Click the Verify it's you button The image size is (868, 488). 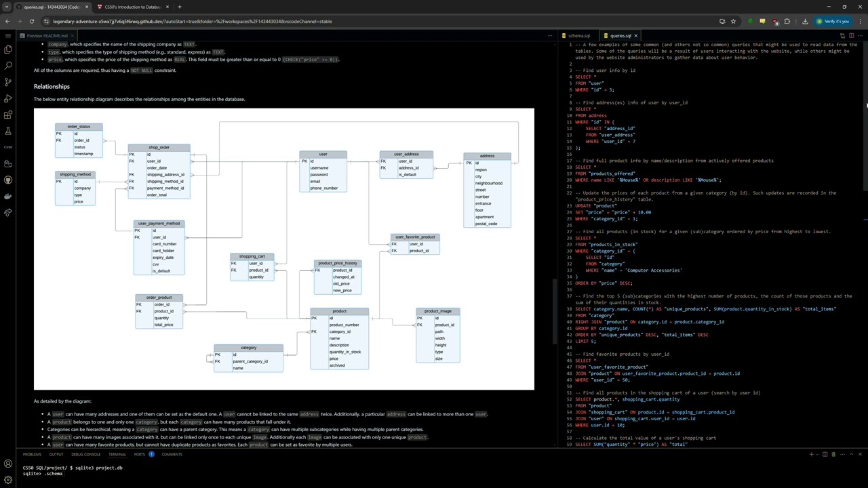pyautogui.click(x=832, y=21)
